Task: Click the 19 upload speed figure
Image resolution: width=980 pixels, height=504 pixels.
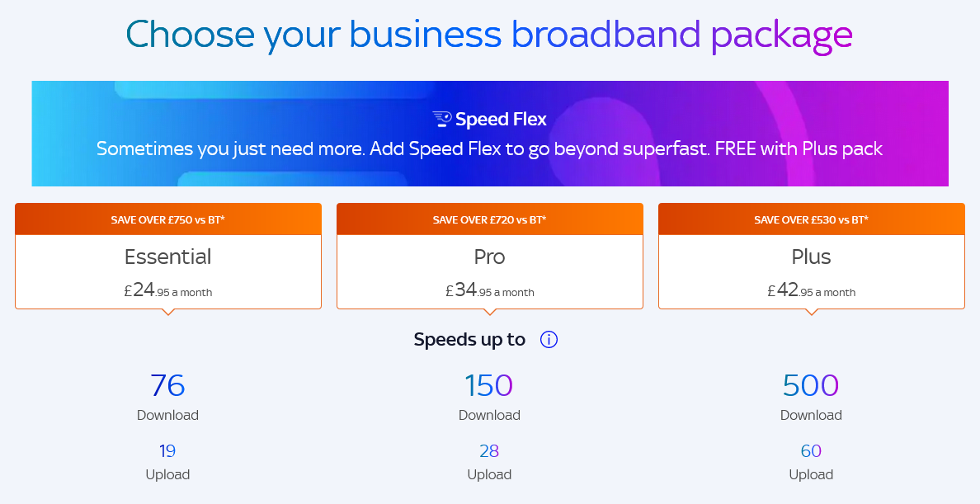Action: click(167, 451)
